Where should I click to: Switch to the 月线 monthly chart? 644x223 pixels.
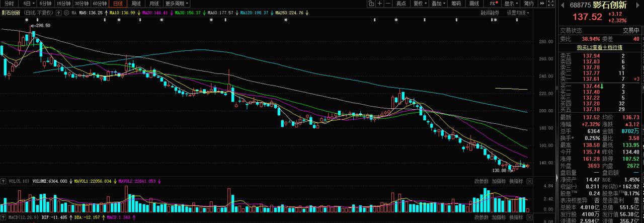pos(154,4)
